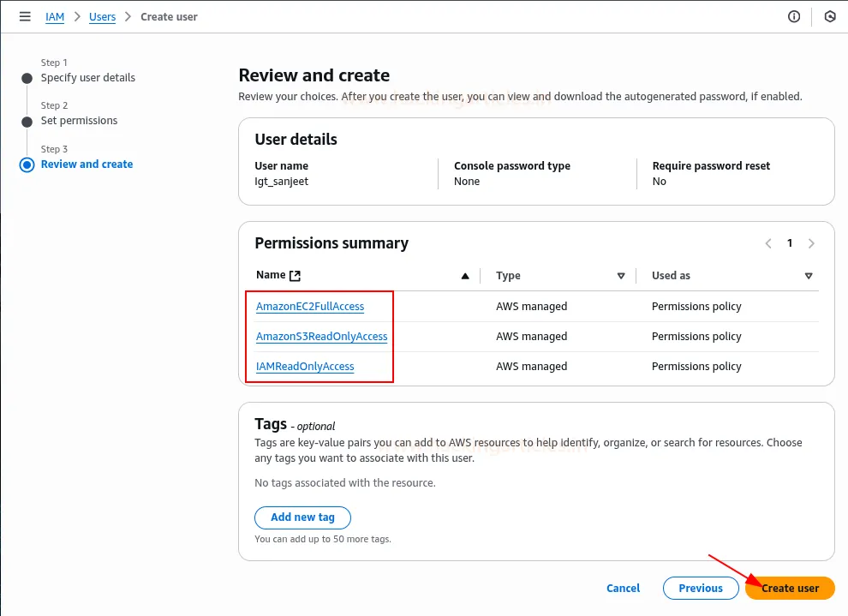Click the Add new tag button
This screenshot has height=616, width=848.
pos(302,517)
